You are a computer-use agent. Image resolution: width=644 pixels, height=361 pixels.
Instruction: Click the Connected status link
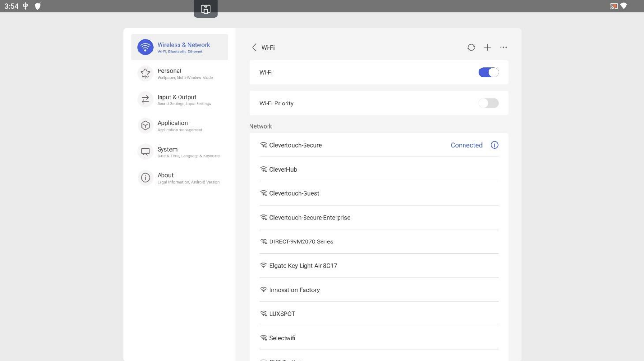click(x=466, y=145)
